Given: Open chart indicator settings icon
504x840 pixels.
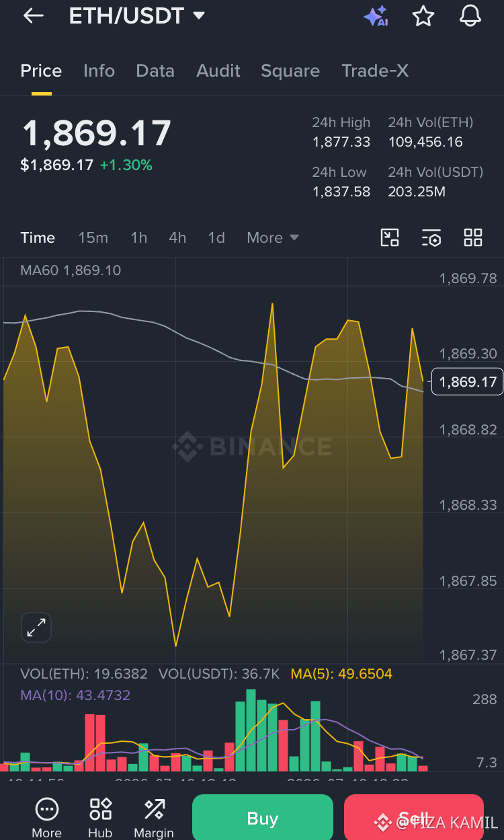Looking at the screenshot, I should click(431, 237).
